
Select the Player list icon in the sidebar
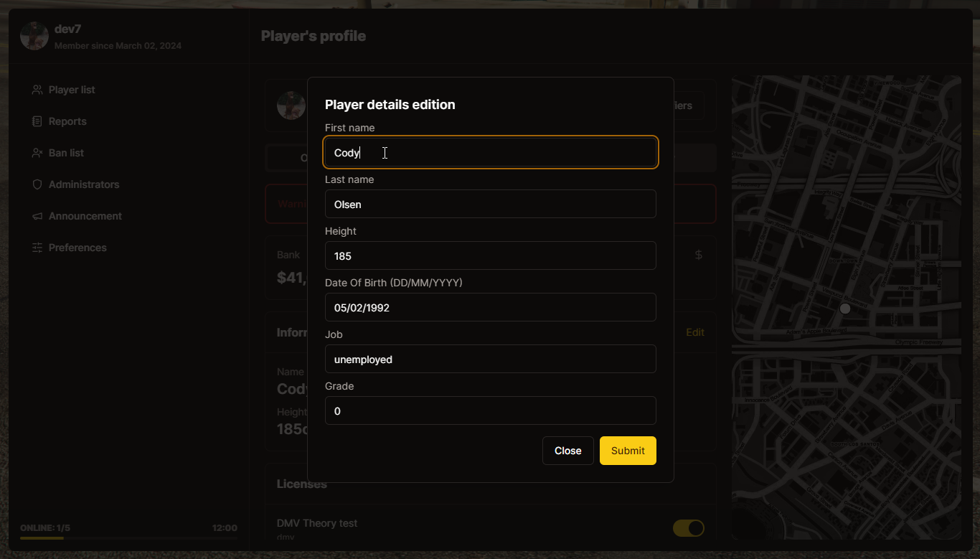pos(37,89)
